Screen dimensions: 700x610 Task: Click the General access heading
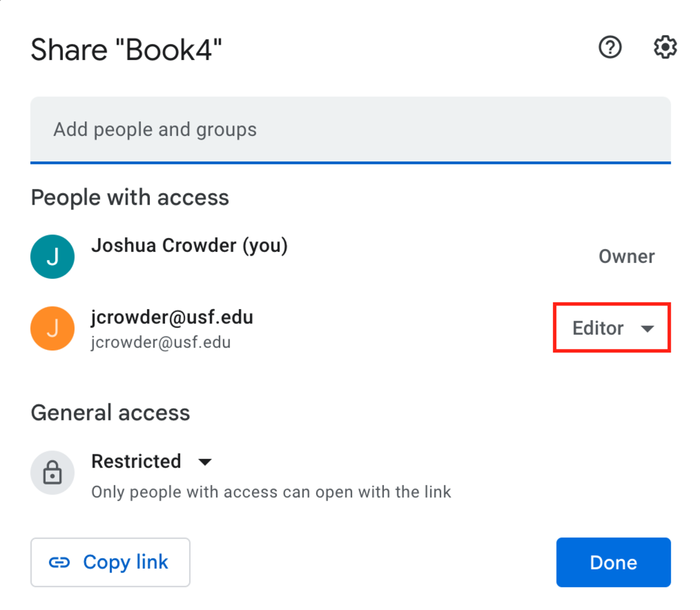point(110,413)
